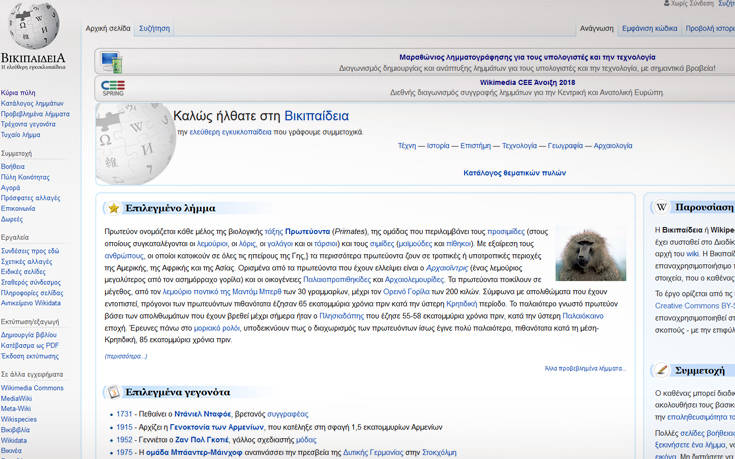View Πρόσφατες αλλαγές
This screenshot has height=459, width=735.
(30, 198)
